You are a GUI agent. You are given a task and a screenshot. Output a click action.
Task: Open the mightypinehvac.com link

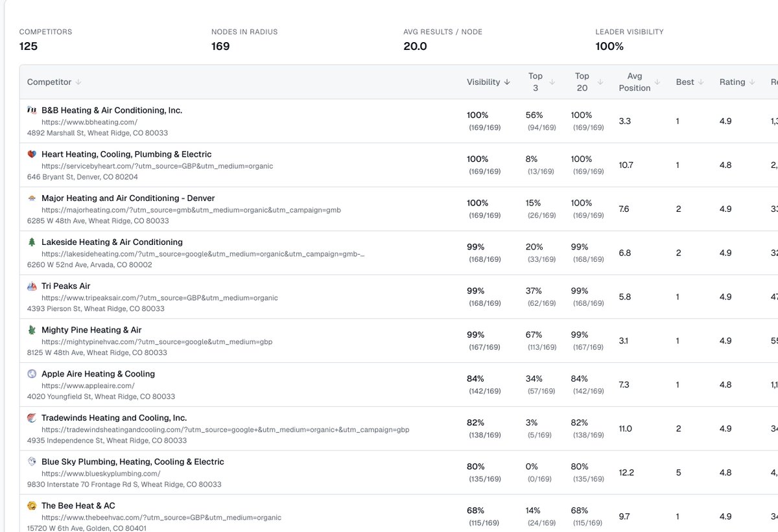[157, 341]
